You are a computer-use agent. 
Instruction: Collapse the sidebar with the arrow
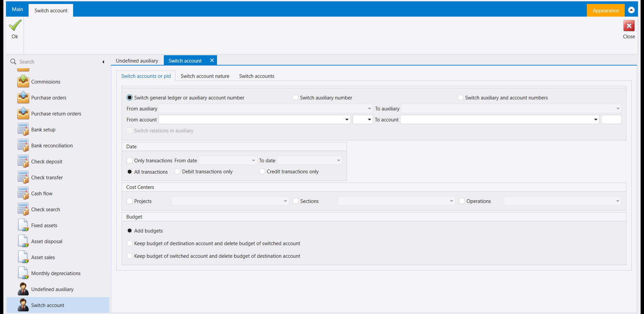103,62
